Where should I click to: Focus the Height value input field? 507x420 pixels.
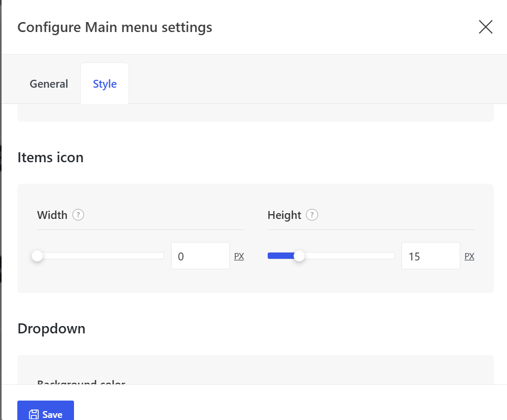point(431,256)
